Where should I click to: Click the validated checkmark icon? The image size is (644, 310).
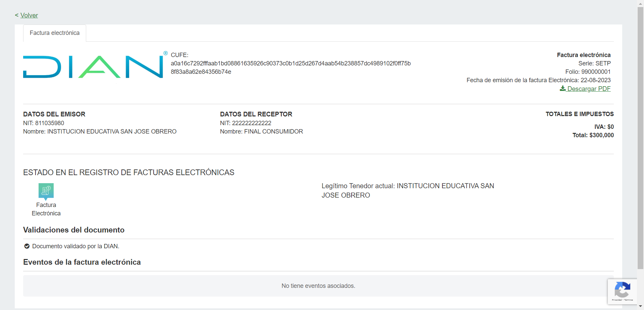point(27,246)
